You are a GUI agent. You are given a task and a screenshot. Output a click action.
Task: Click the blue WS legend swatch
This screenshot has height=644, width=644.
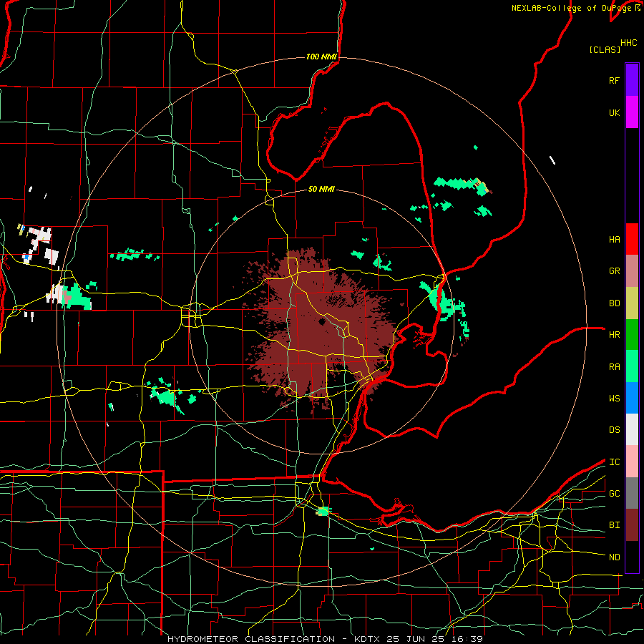coord(632,398)
